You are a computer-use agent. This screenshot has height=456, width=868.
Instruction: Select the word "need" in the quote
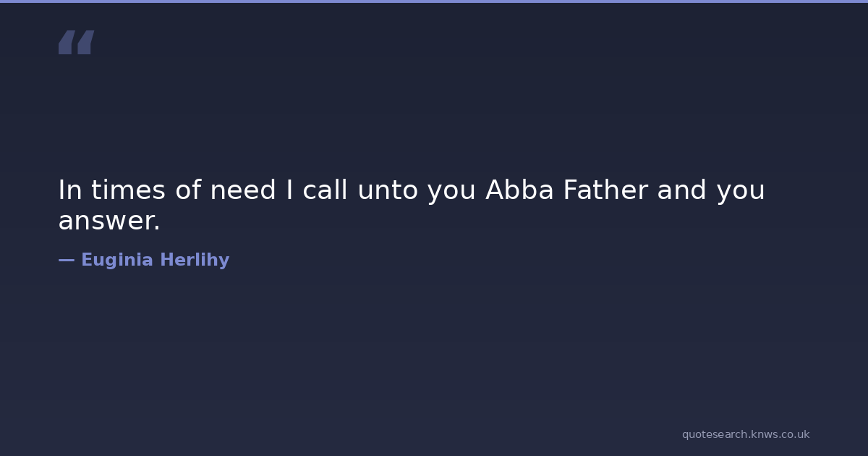pos(243,190)
